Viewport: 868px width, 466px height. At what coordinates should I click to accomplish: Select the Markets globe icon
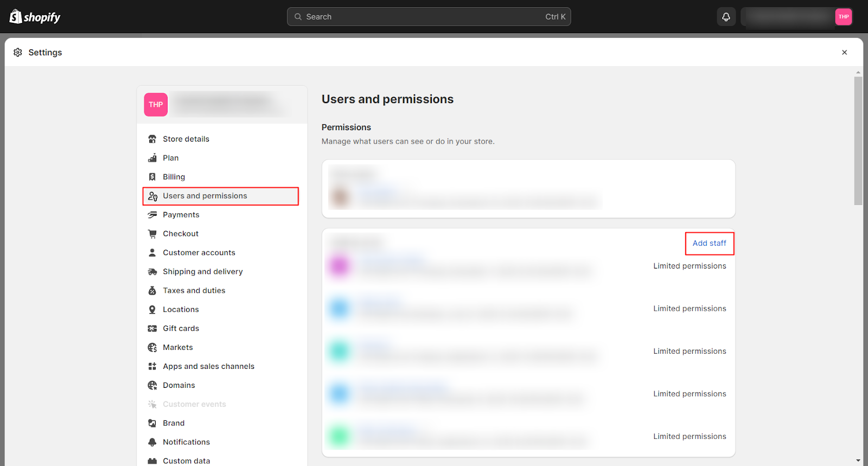[x=152, y=348]
